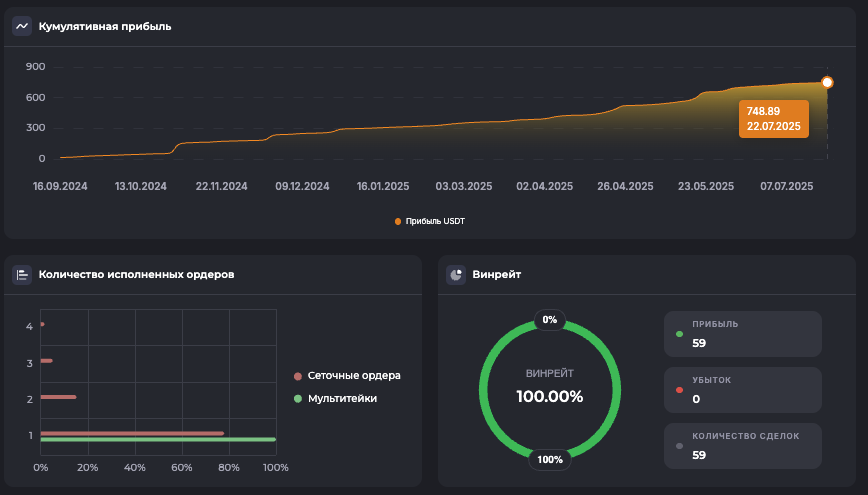Open the Количество сделок stat card
The image size is (868, 495).
click(742, 446)
